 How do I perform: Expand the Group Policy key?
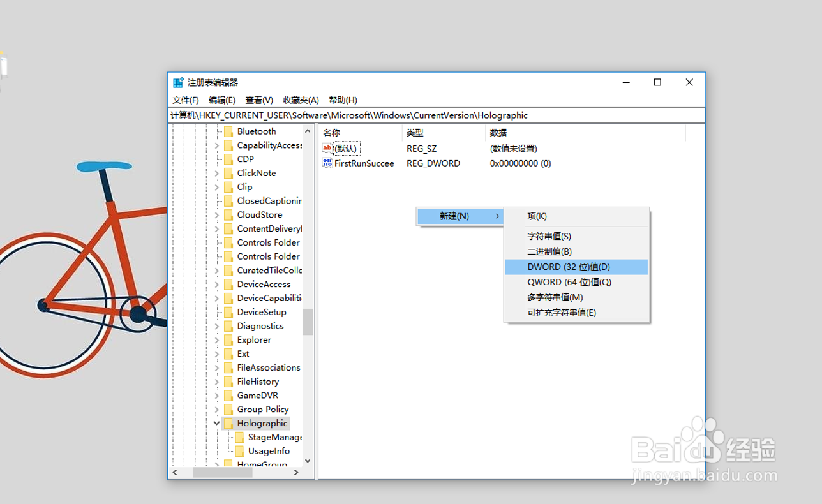click(x=217, y=410)
